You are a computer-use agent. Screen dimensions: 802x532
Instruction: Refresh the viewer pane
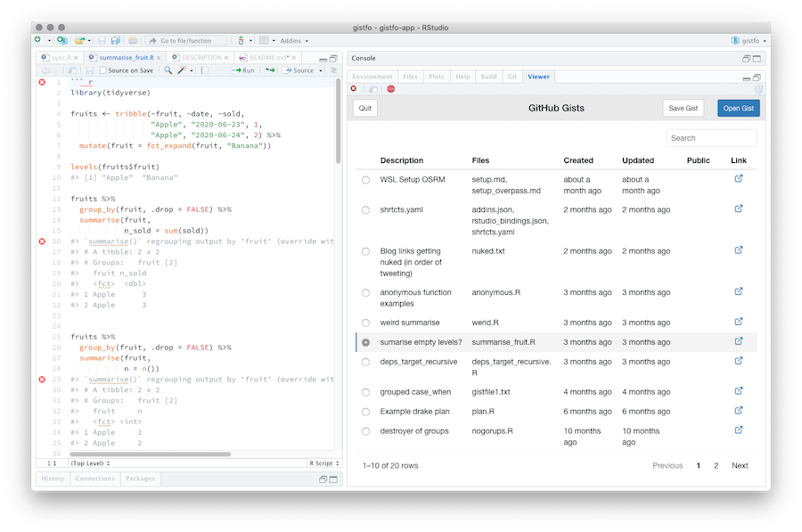(758, 89)
